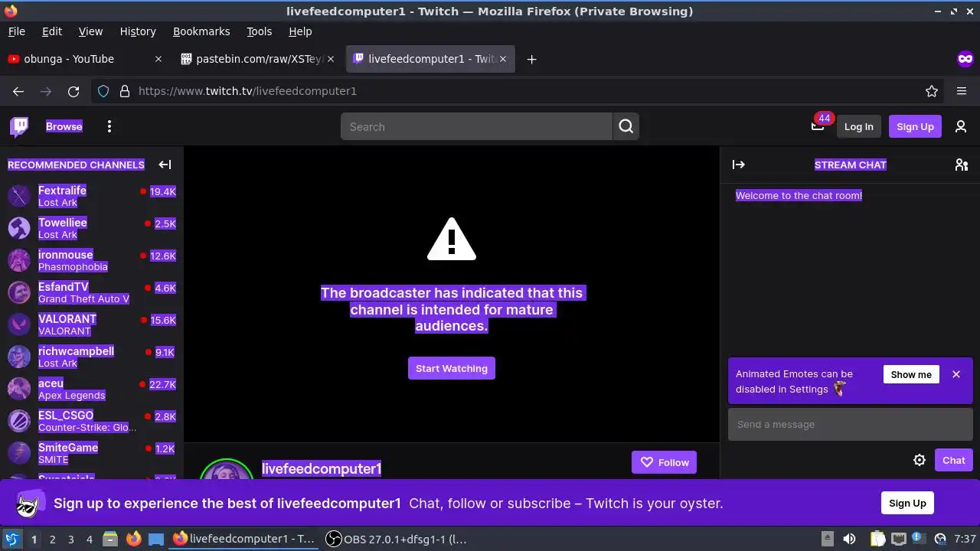This screenshot has height=551, width=980.
Task: Switch to the pastebin.com raw tab
Action: point(259,59)
